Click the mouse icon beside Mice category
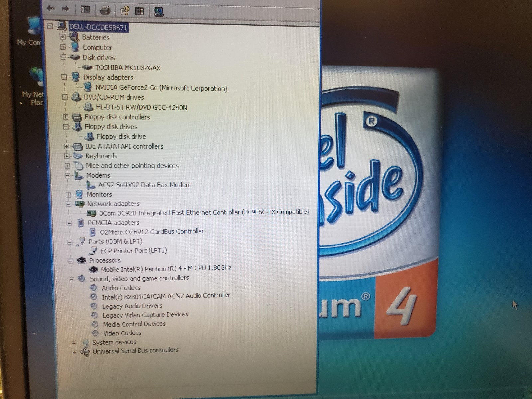This screenshot has height=399, width=532. tap(79, 165)
